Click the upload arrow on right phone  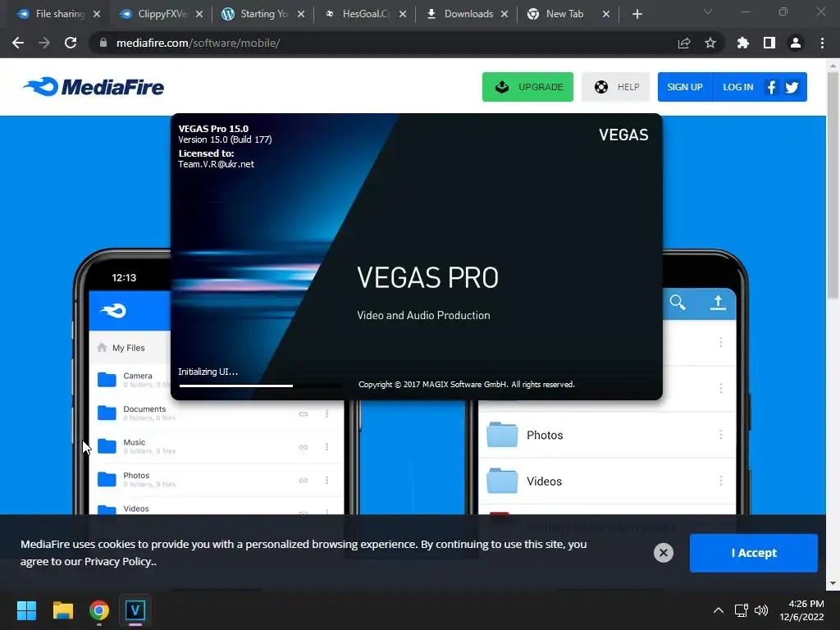click(718, 303)
